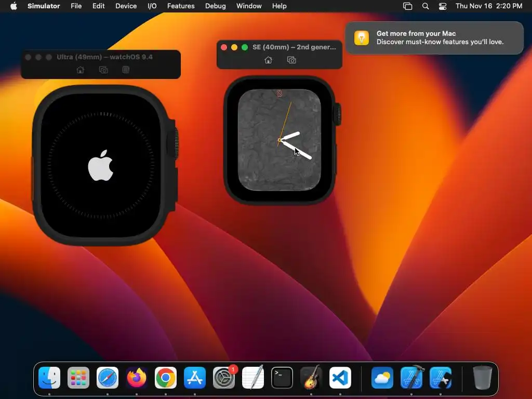Viewport: 532px width, 399px height.
Task: Open the File menu
Action: tap(76, 6)
